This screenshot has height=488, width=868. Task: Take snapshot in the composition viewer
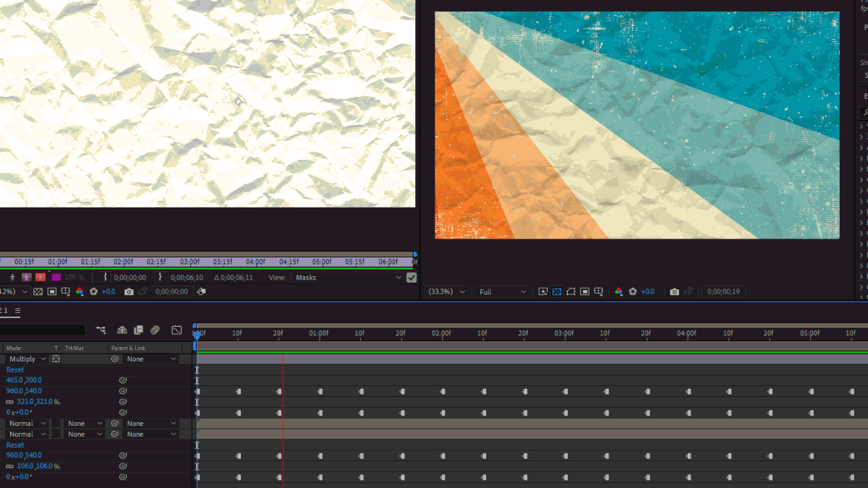pyautogui.click(x=674, y=291)
